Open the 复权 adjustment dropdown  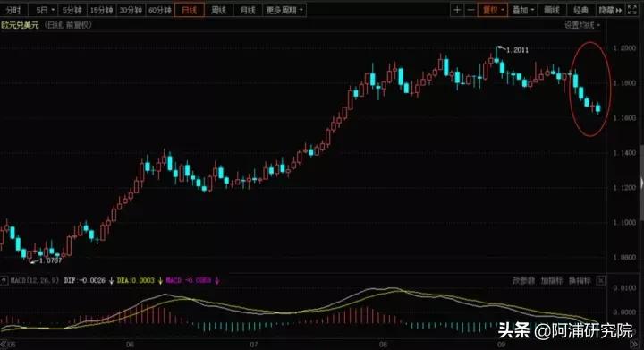click(x=493, y=10)
